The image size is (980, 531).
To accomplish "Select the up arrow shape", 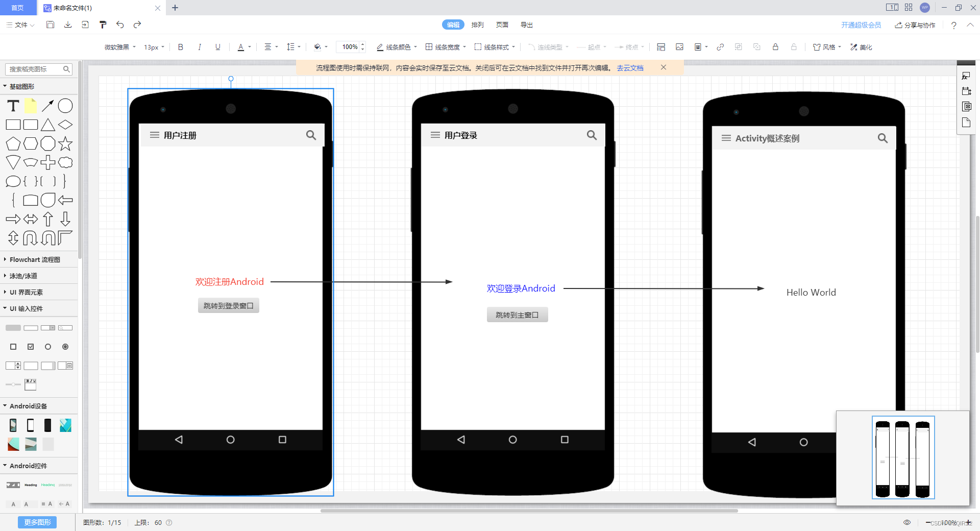I will point(48,219).
